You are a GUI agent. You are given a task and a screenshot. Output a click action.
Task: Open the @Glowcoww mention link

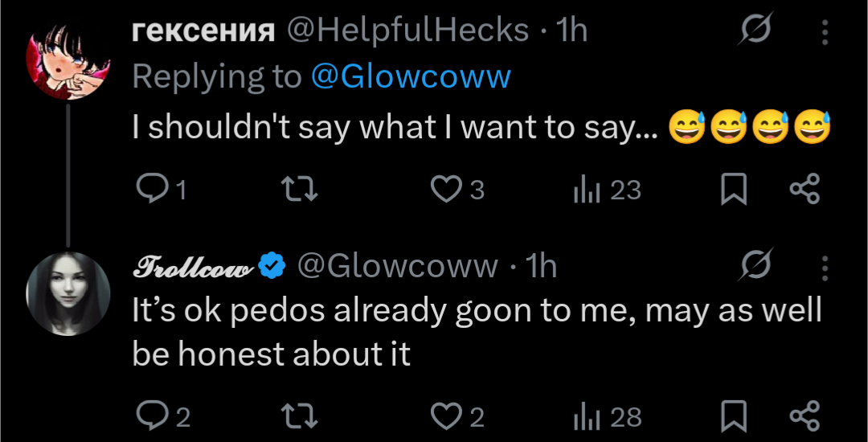[x=410, y=76]
